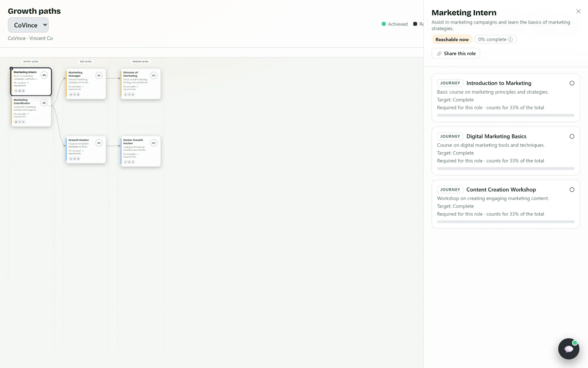
Task: Click the Introduction to Marketing progress bar
Action: (506, 115)
